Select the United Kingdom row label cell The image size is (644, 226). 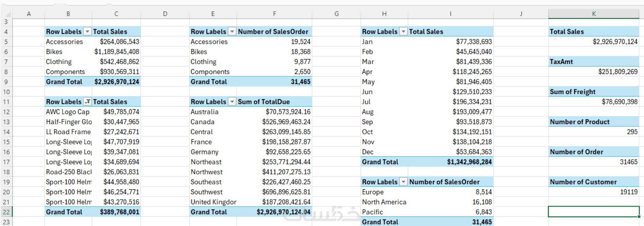pyautogui.click(x=213, y=202)
